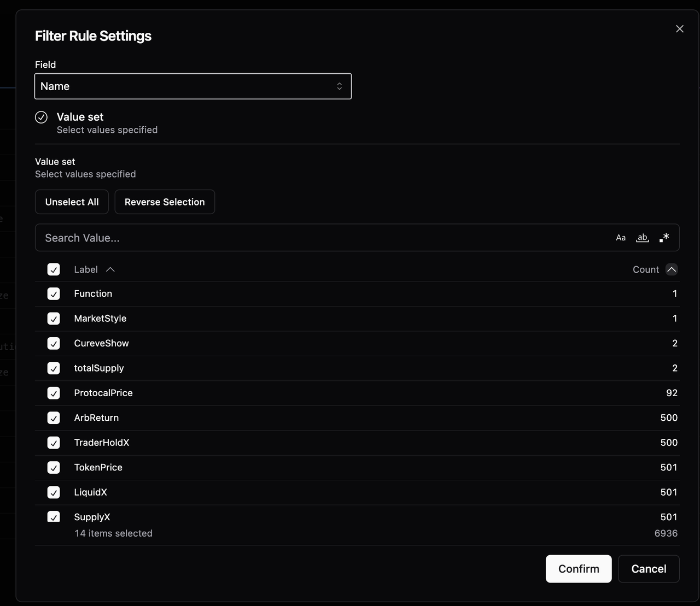Uncheck the Function checkbox
Viewport: 700px width, 606px height.
point(54,294)
